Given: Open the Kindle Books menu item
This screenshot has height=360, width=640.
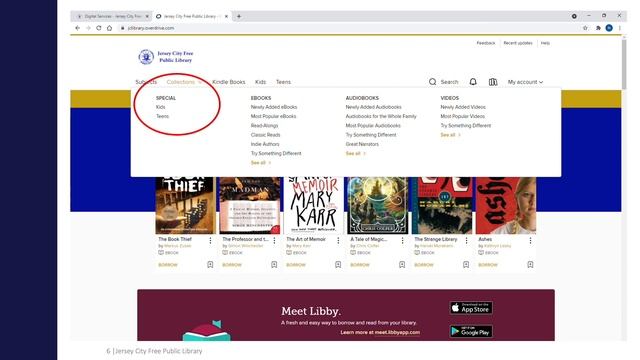Looking at the screenshot, I should [x=229, y=82].
